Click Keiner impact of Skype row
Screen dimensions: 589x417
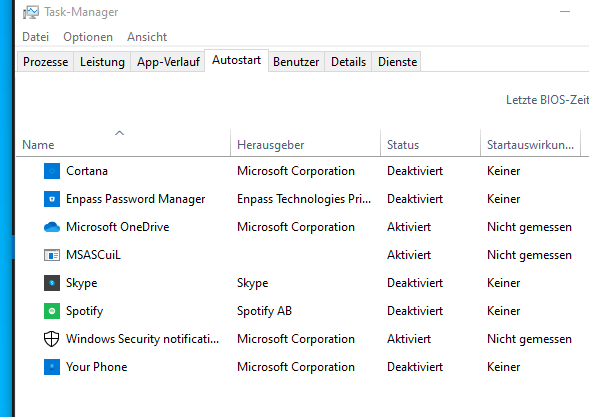point(504,283)
